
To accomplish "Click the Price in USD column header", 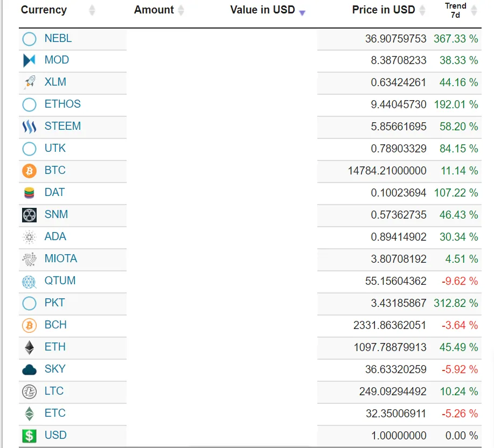I will (x=384, y=10).
